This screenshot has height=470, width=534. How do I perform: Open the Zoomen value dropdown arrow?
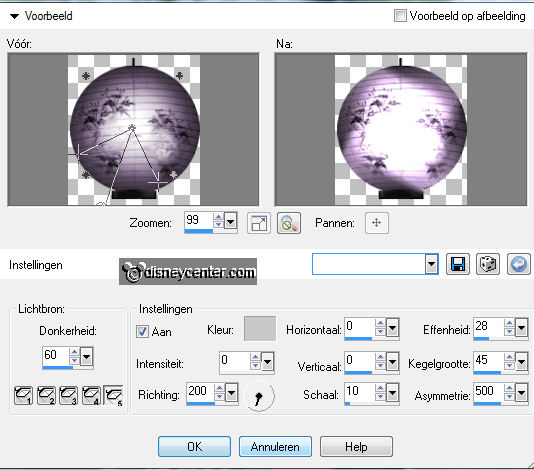click(x=231, y=222)
